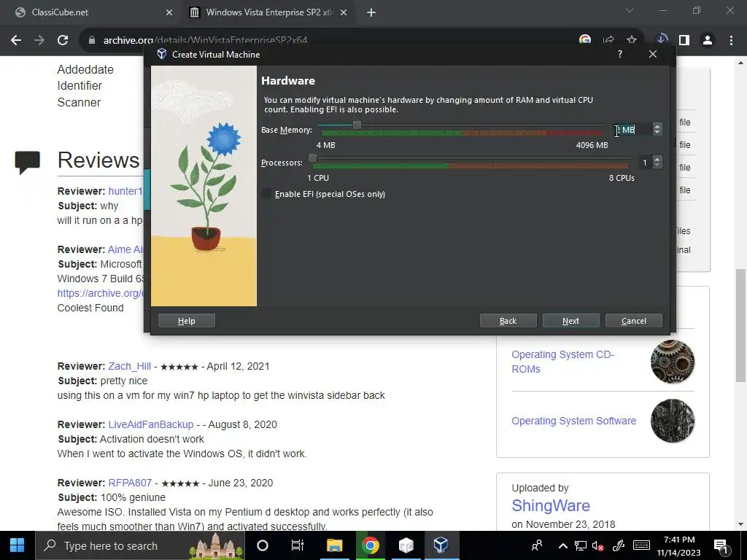Open Chrome profile avatar
This screenshot has width=747, height=560.
708,41
